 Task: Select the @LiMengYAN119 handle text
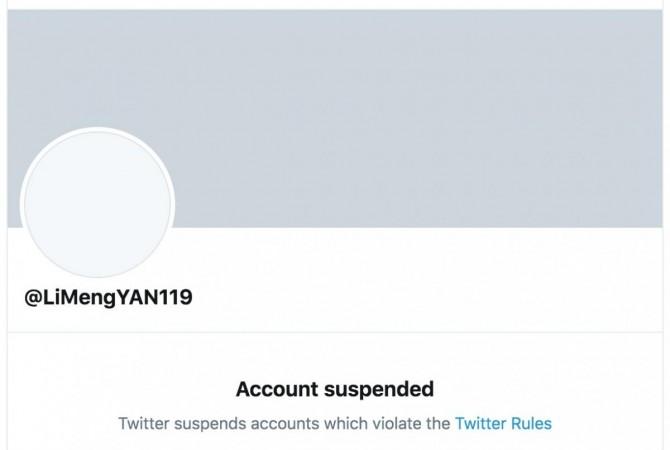(108, 297)
